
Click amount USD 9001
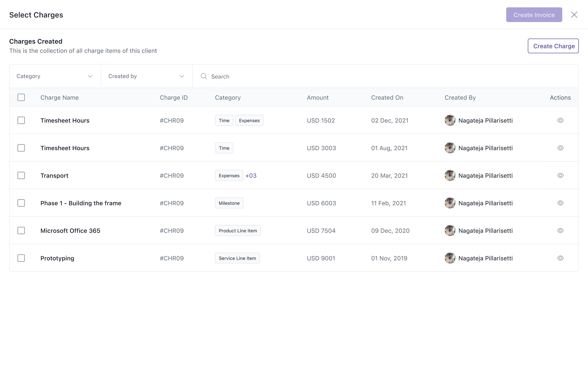(x=321, y=258)
